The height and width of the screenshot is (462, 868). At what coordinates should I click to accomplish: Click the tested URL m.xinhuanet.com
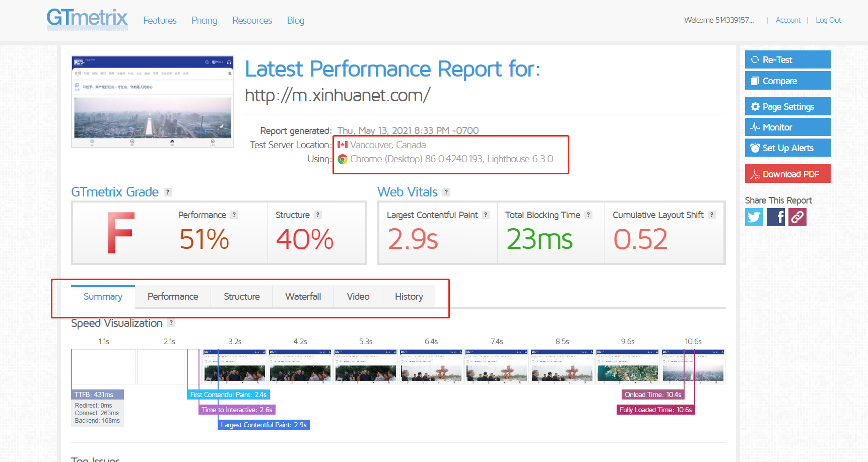pos(338,95)
